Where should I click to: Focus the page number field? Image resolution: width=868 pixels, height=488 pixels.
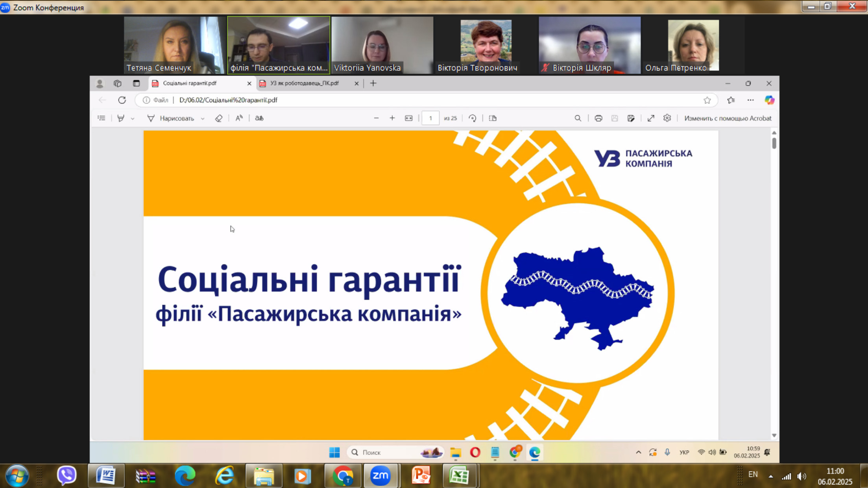(x=430, y=118)
